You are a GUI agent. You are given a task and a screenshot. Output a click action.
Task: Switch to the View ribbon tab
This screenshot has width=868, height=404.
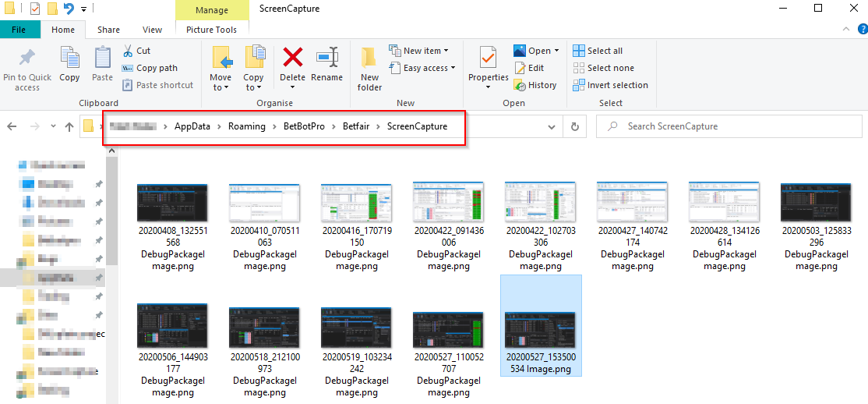pyautogui.click(x=153, y=30)
